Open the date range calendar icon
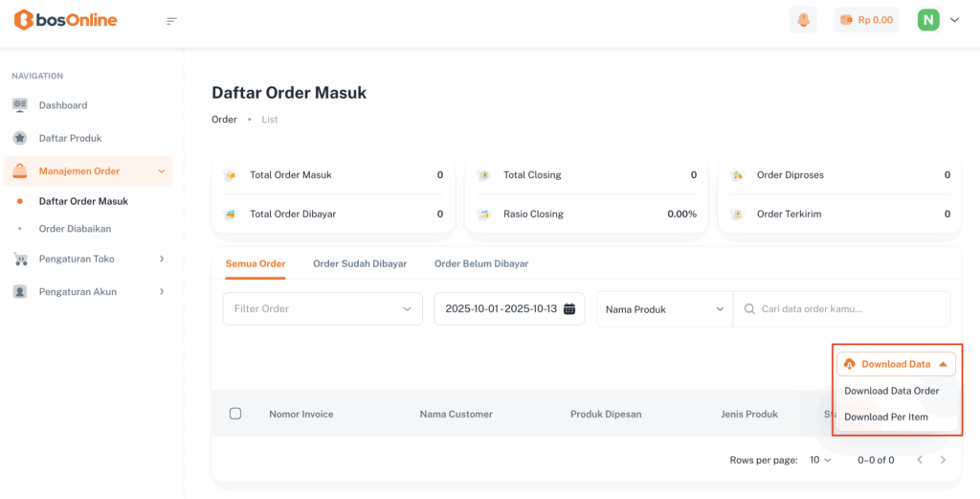 (x=569, y=309)
